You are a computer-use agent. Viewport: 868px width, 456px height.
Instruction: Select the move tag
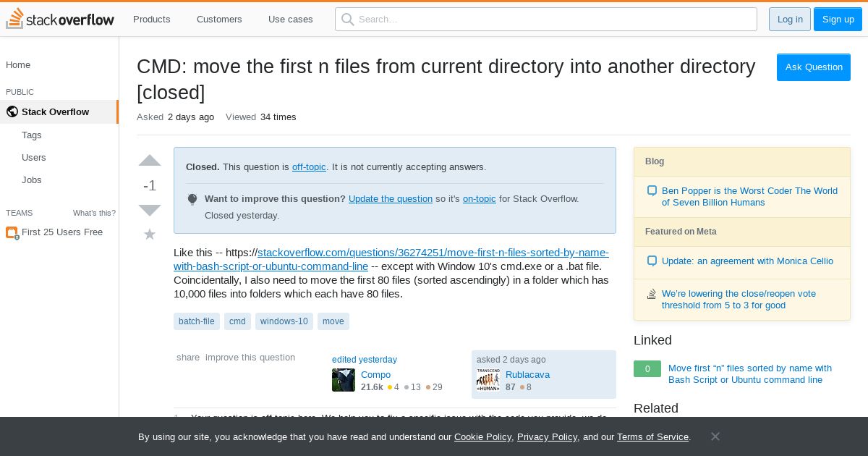click(333, 321)
